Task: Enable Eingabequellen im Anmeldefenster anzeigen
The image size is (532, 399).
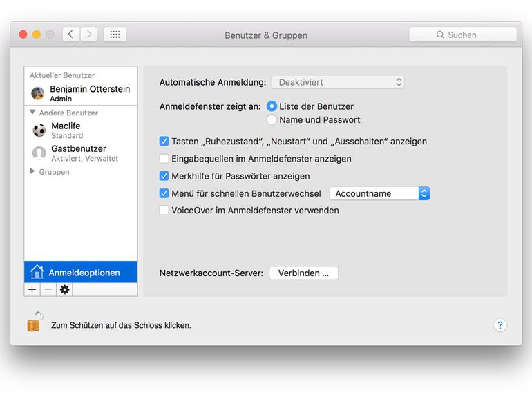Action: point(164,159)
